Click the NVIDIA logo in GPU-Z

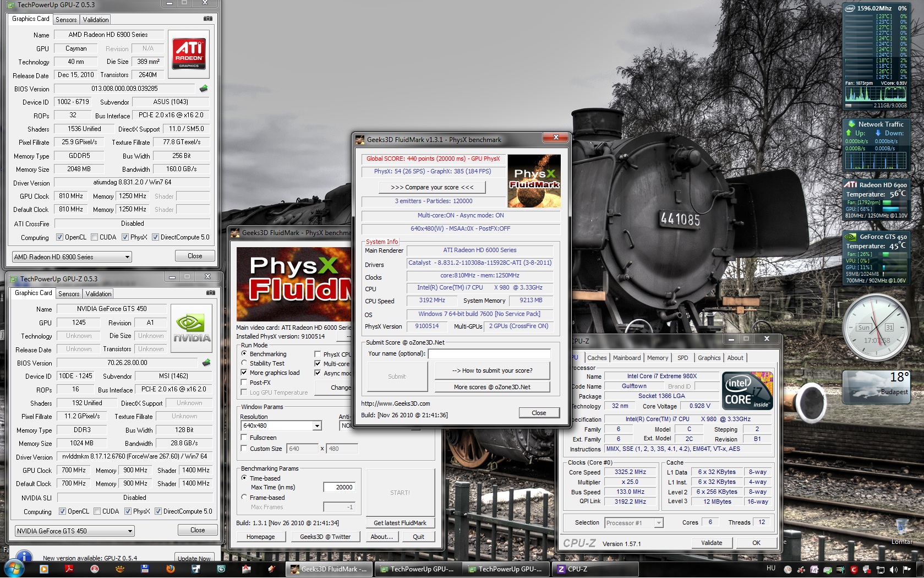[192, 328]
